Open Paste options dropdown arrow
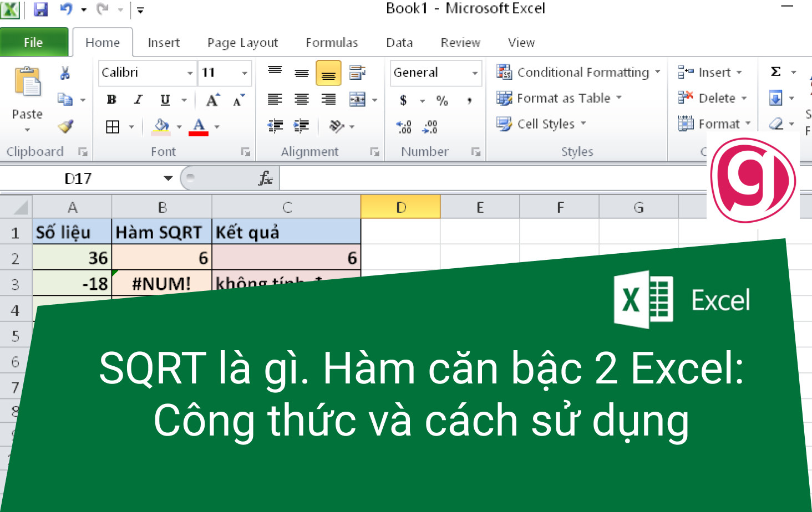This screenshot has width=812, height=512. [x=27, y=130]
